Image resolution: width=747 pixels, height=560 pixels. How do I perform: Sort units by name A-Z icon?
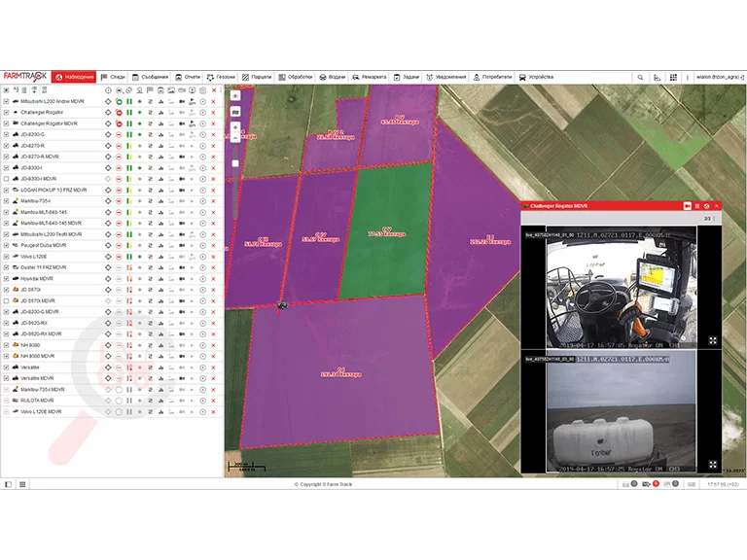16,89
